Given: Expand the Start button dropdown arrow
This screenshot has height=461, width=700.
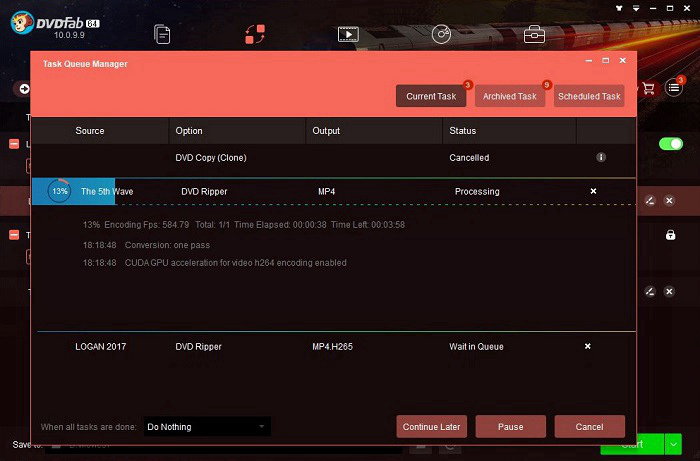Looking at the screenshot, I should [x=673, y=444].
